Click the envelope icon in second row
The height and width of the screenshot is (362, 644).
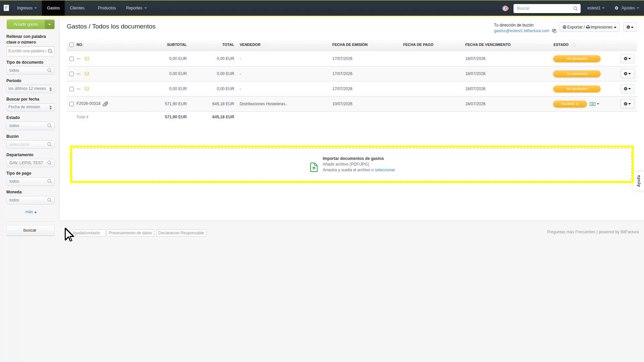click(87, 74)
